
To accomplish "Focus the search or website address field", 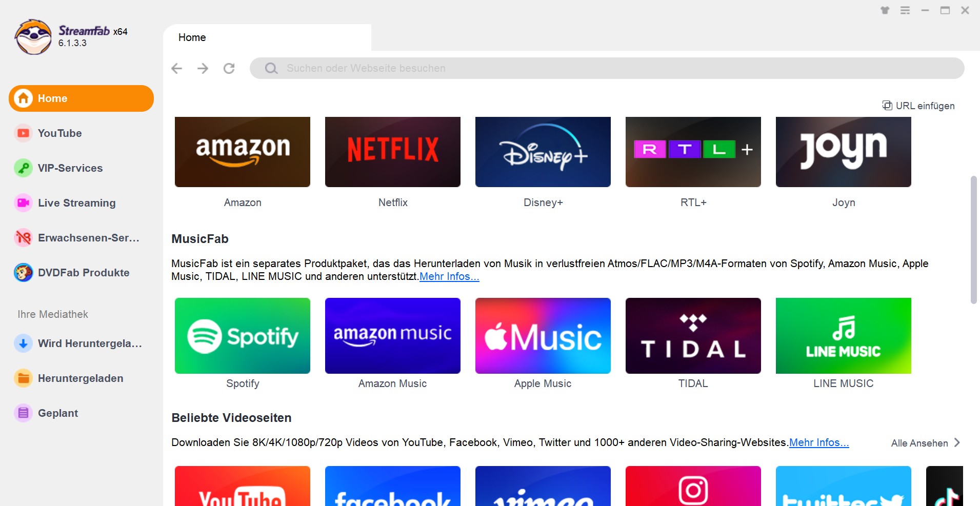I will pyautogui.click(x=607, y=68).
